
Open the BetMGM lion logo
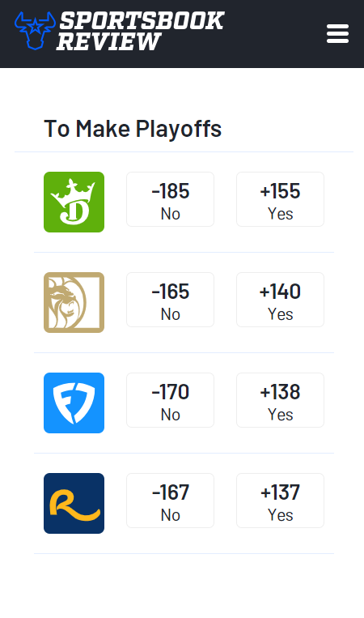(74, 302)
